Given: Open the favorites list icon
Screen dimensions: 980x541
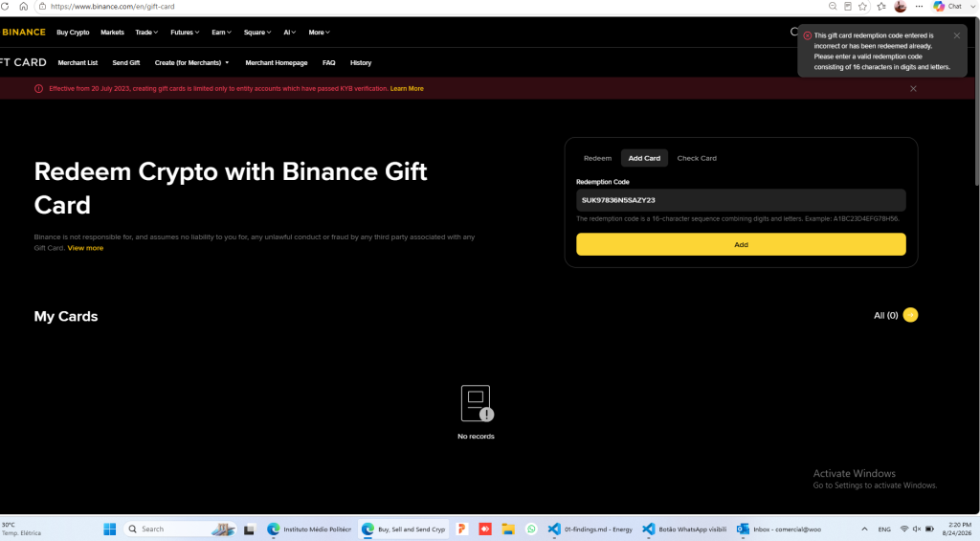Looking at the screenshot, I should pos(881,7).
